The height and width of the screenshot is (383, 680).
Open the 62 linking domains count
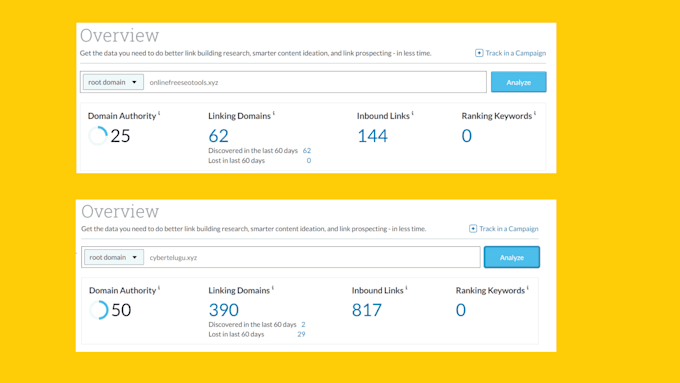219,136
